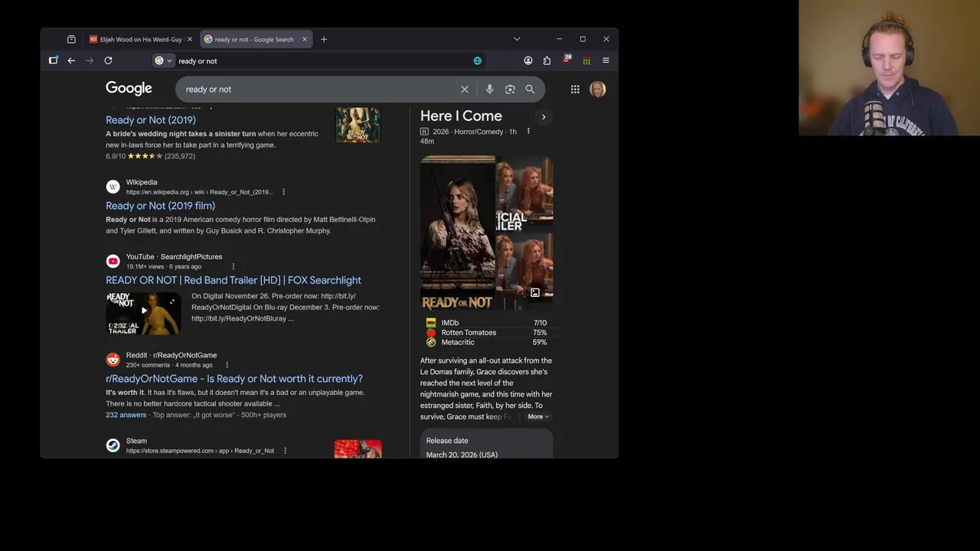Image resolution: width=980 pixels, height=551 pixels.
Task: Open search engine selector in address bar
Action: click(x=164, y=60)
